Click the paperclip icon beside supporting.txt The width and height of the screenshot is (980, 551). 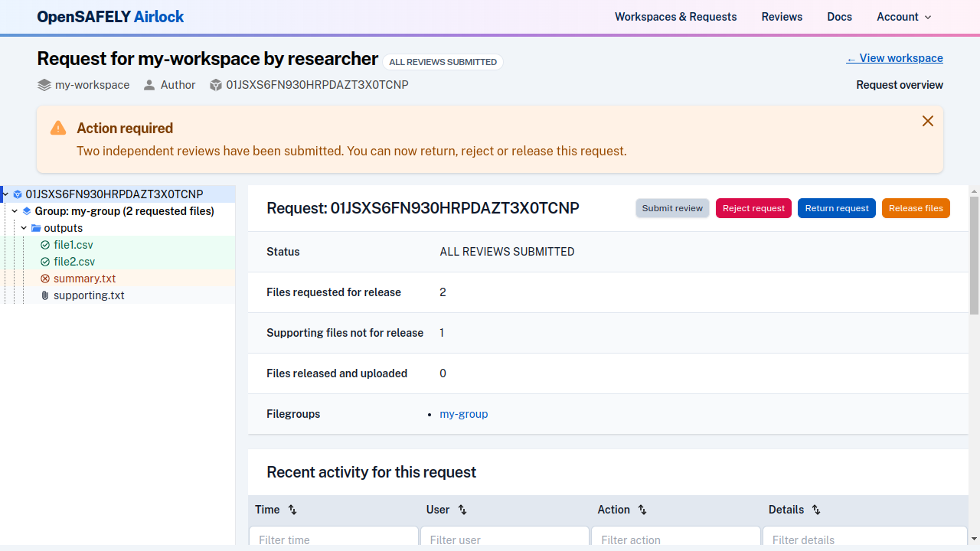pos(44,295)
